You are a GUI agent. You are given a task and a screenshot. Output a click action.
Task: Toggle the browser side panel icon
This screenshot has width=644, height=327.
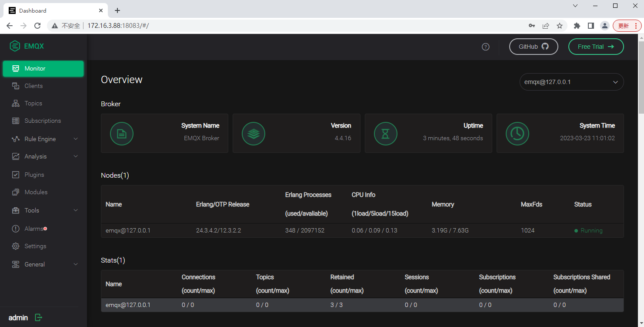tap(591, 26)
